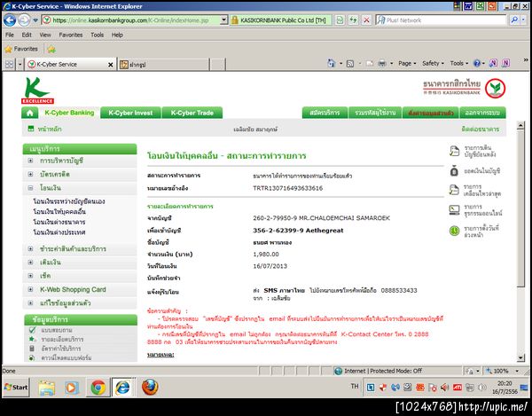Expand the การบริหารบัญชี menu section
The image size is (532, 416).
30,161
